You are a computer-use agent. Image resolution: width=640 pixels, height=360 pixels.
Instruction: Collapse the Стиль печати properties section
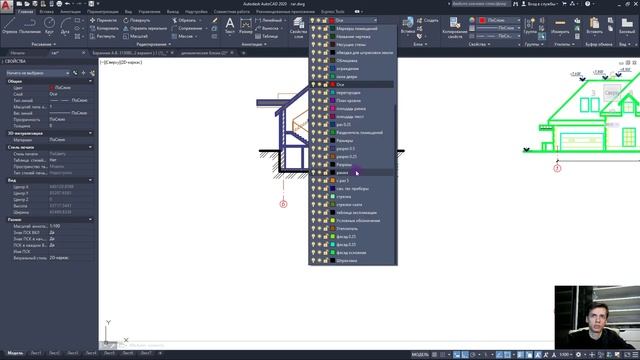coord(90,147)
